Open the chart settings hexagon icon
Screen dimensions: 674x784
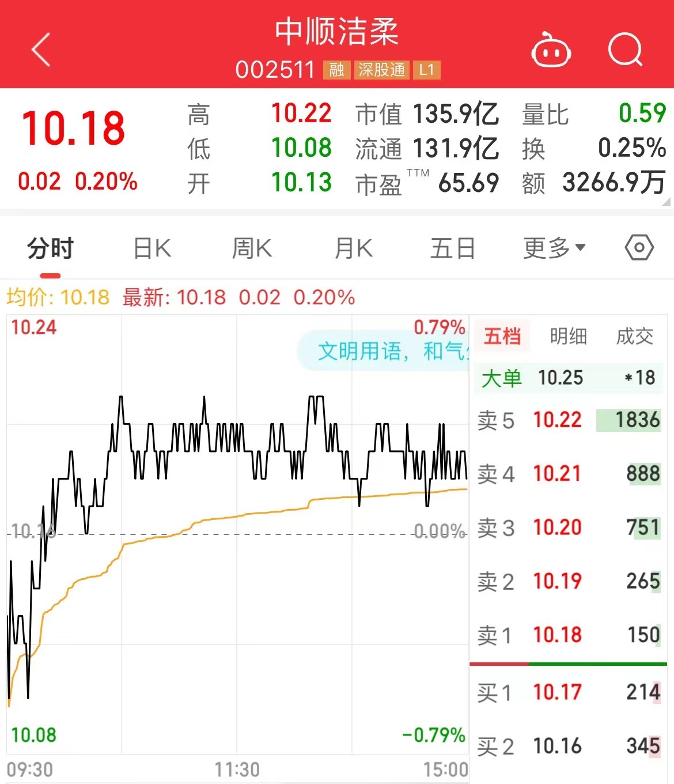pyautogui.click(x=639, y=248)
